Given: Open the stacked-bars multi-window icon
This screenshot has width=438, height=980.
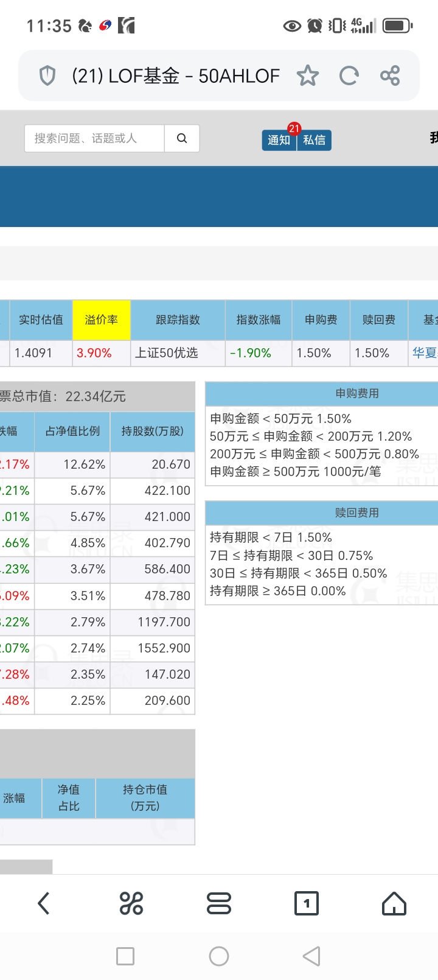Looking at the screenshot, I should point(219,903).
